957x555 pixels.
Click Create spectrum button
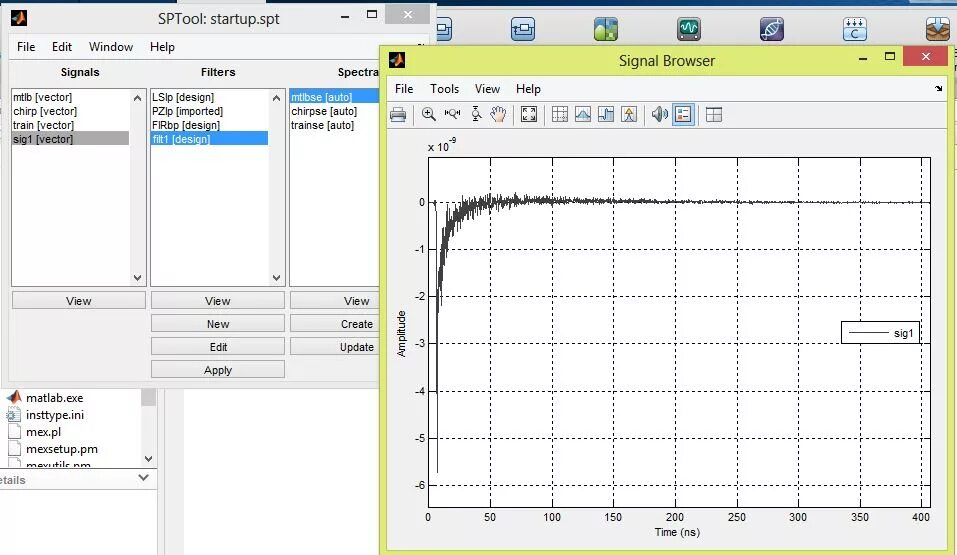pos(334,324)
